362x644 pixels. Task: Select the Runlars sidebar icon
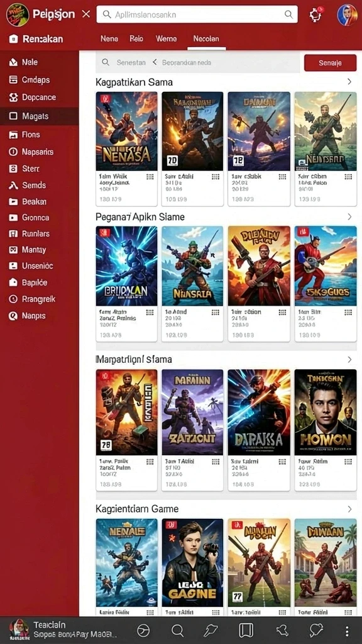pos(13,234)
